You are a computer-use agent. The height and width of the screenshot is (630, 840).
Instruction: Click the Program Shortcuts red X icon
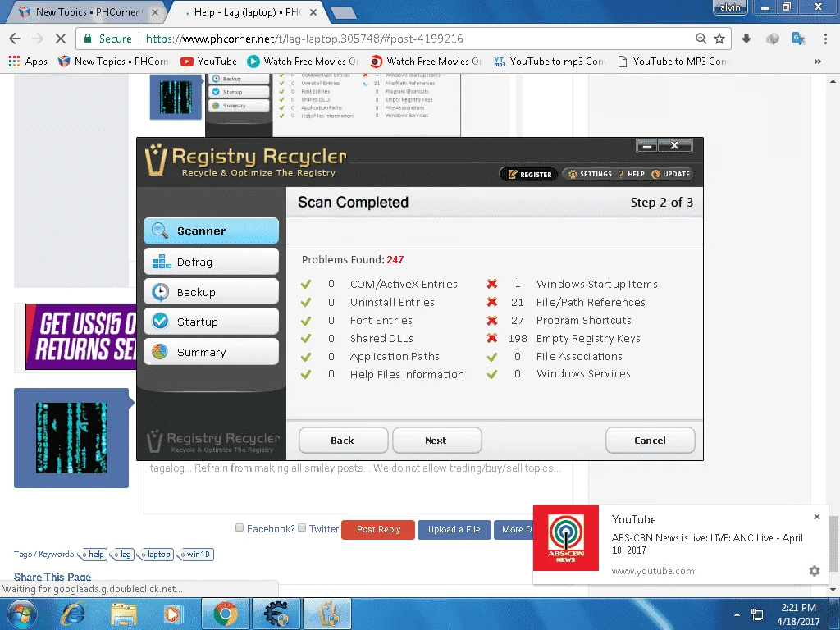click(x=492, y=321)
